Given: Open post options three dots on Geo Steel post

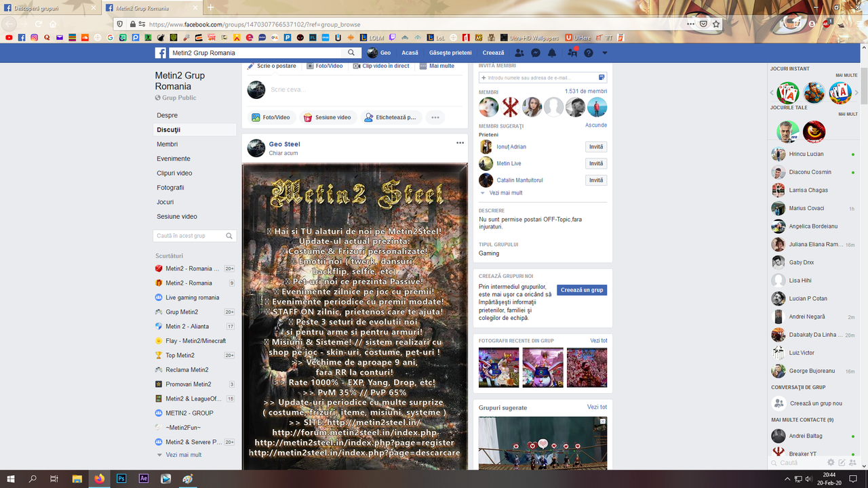Looking at the screenshot, I should pyautogui.click(x=460, y=143).
